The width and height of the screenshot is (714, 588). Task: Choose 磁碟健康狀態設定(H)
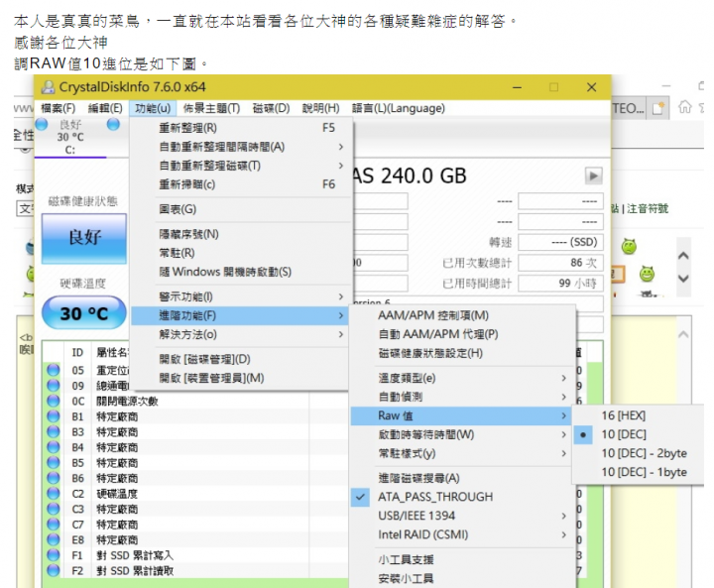click(x=462, y=353)
